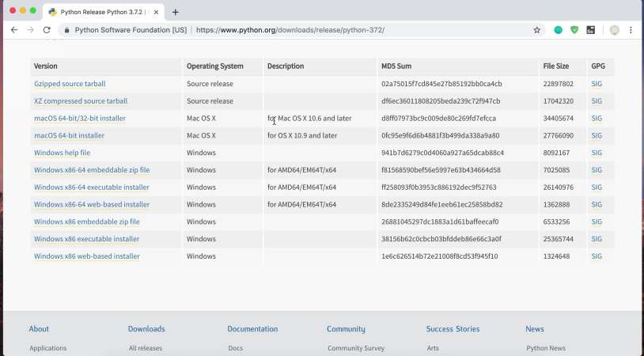Open the Applications footer link
644x356 pixels.
pos(47,348)
